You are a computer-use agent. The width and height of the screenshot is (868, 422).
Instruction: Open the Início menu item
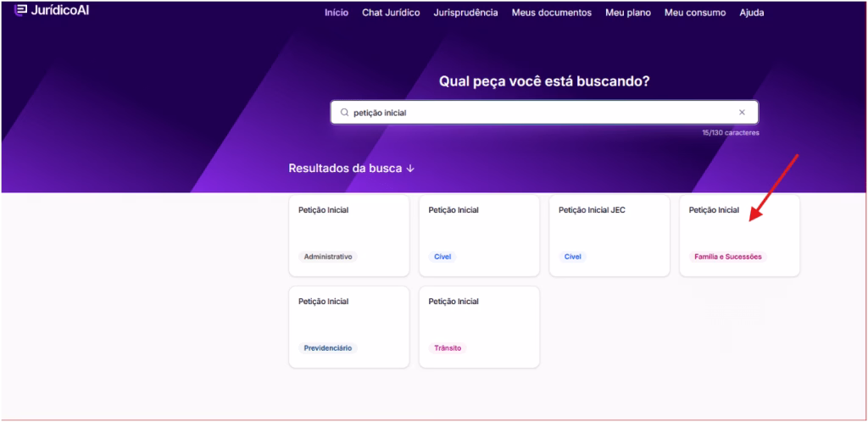point(337,13)
